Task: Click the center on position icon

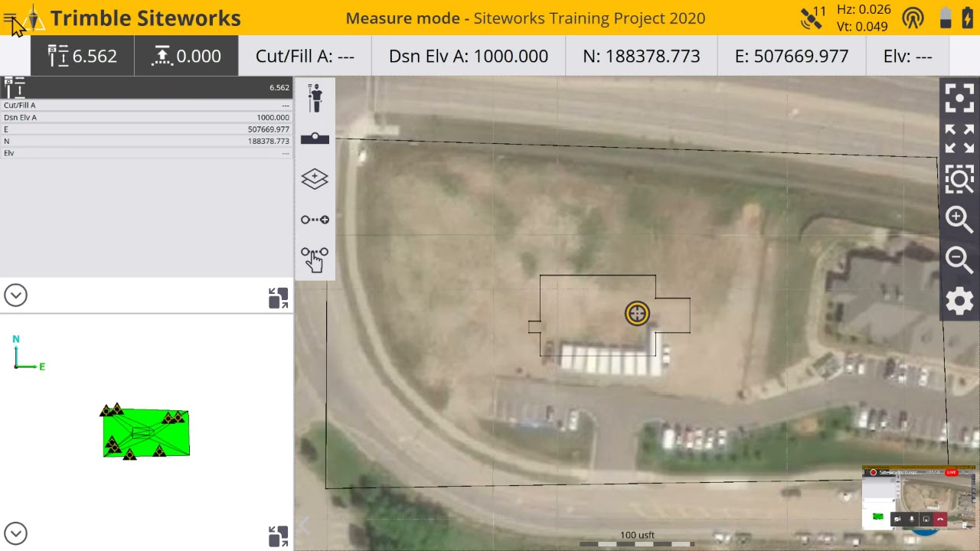Action: click(959, 98)
